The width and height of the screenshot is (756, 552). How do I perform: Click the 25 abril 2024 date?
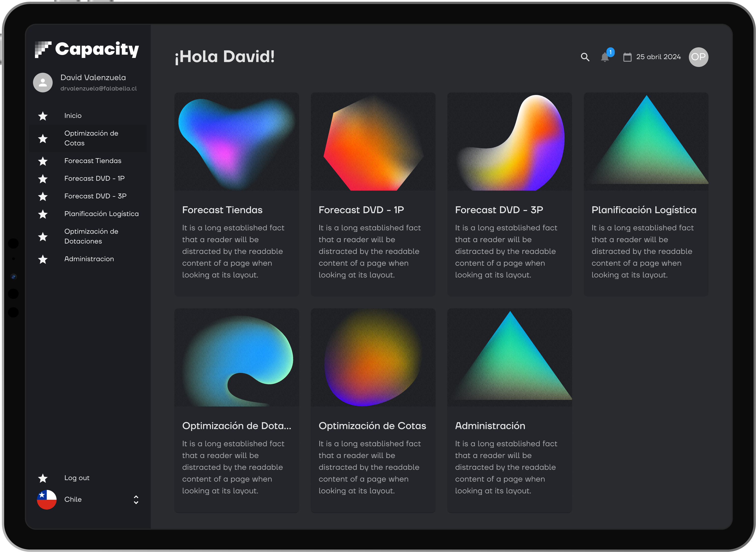[658, 57]
